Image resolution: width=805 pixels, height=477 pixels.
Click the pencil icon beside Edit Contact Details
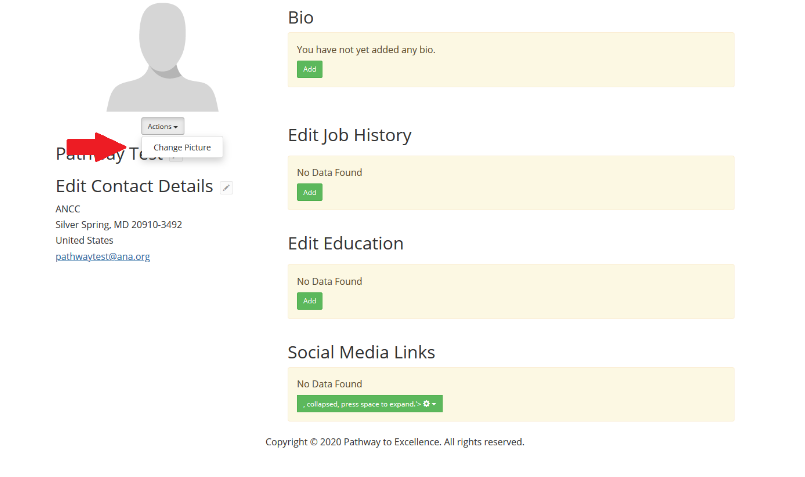(227, 187)
